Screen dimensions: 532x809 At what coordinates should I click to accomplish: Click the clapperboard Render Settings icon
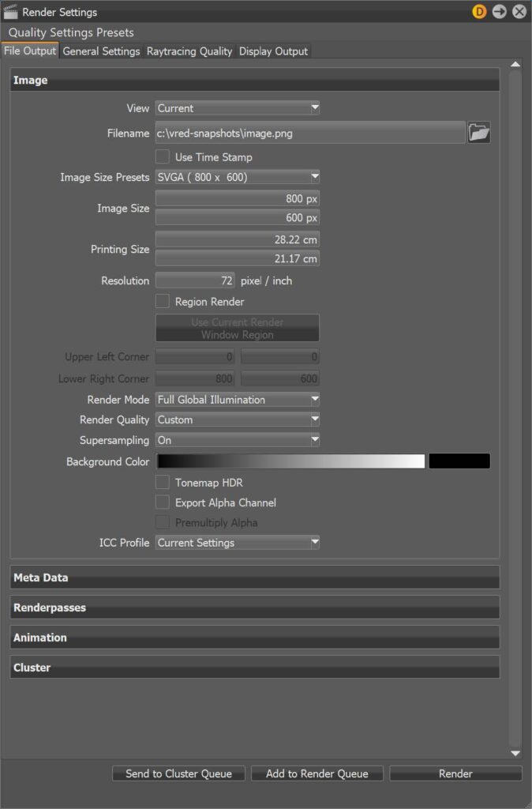pyautogui.click(x=10, y=12)
